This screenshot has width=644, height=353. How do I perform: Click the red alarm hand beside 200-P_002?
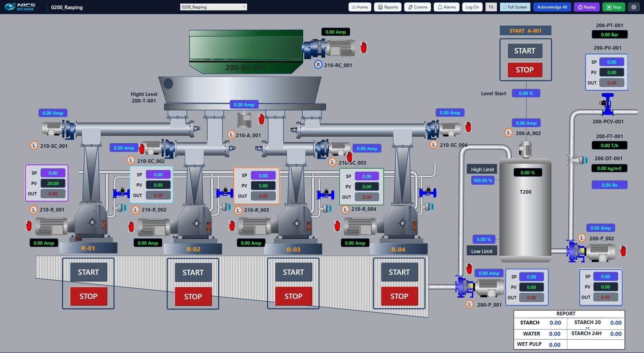pos(623,251)
